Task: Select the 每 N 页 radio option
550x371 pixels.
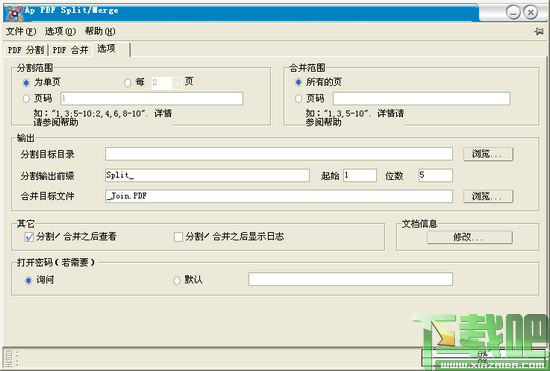Action: 128,83
